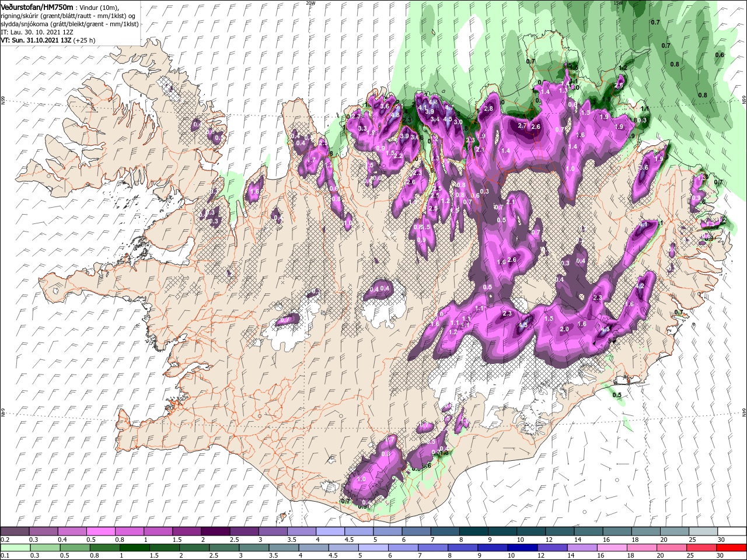Pick the light lavender snow swatch labeled 4
The width and height of the screenshot is (747, 560).
330,531
